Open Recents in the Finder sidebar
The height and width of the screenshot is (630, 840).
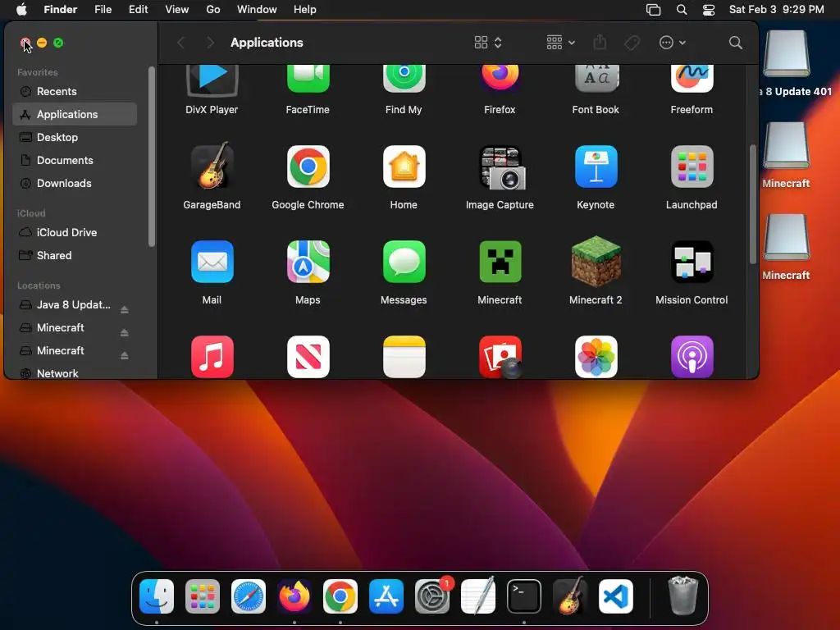pyautogui.click(x=75, y=91)
